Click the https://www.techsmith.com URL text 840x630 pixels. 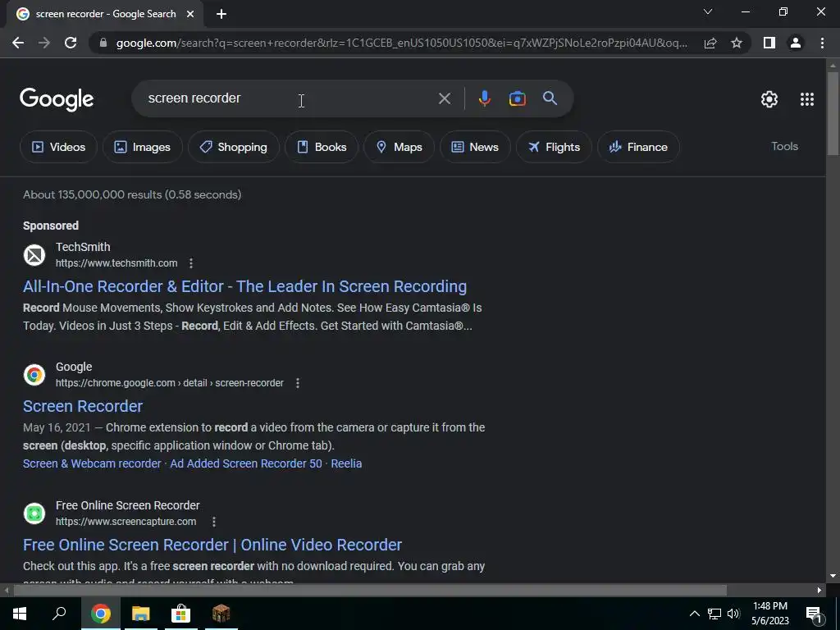[116, 263]
